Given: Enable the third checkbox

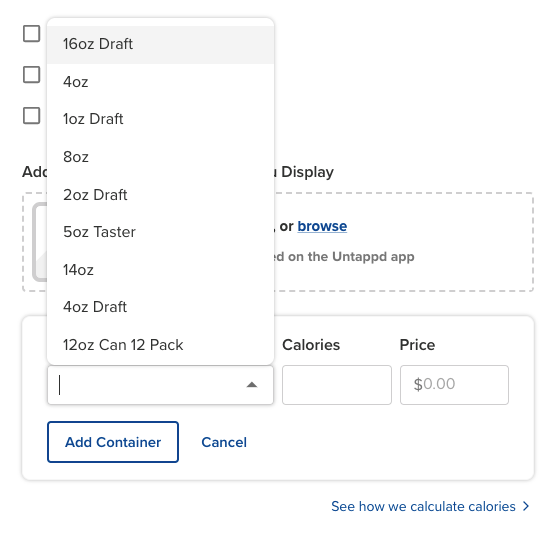Looking at the screenshot, I should [32, 116].
